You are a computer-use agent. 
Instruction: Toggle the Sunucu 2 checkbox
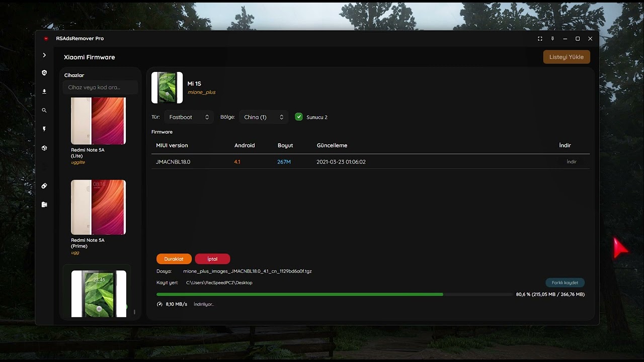click(299, 117)
